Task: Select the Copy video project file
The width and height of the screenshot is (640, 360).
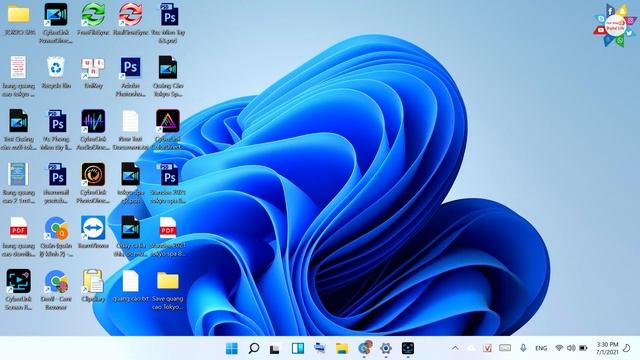Action: pos(131,228)
